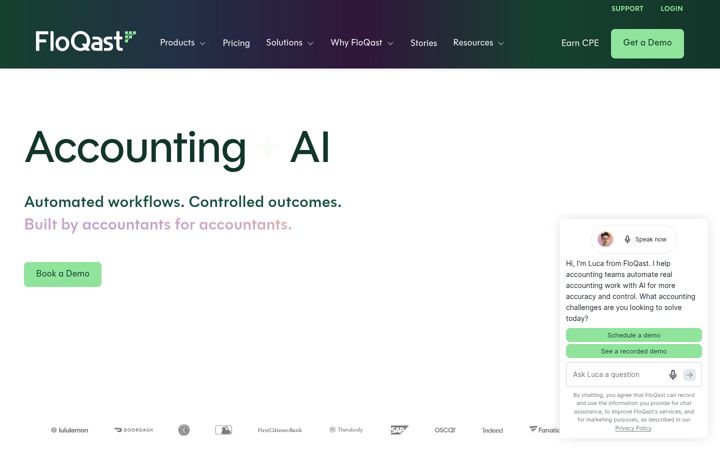
Task: Click the FloQast logo in header
Action: (85, 41)
